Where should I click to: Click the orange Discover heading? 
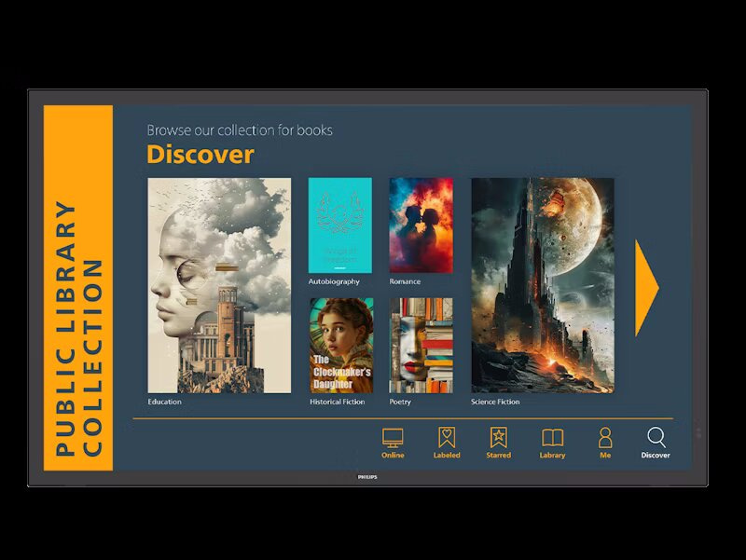(x=200, y=155)
